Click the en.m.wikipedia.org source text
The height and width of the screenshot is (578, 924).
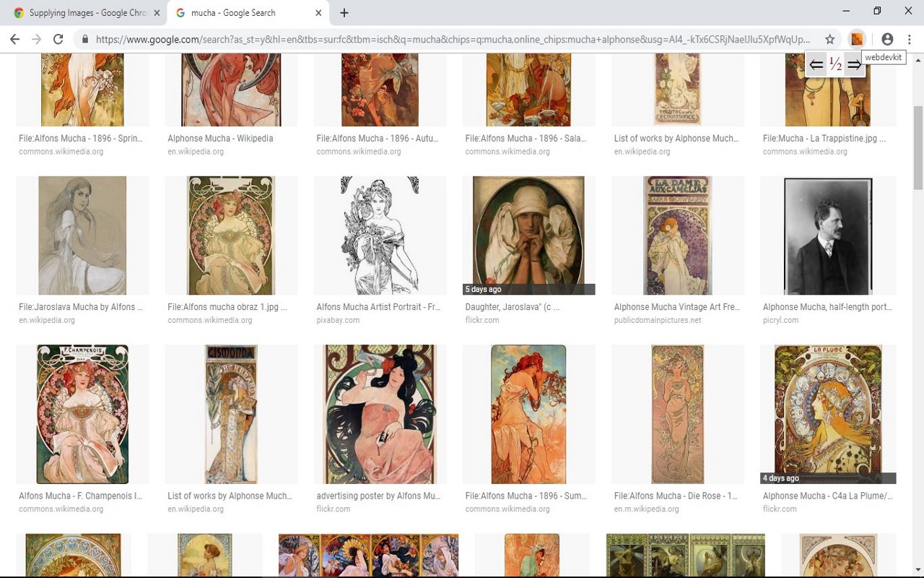pyautogui.click(x=647, y=509)
